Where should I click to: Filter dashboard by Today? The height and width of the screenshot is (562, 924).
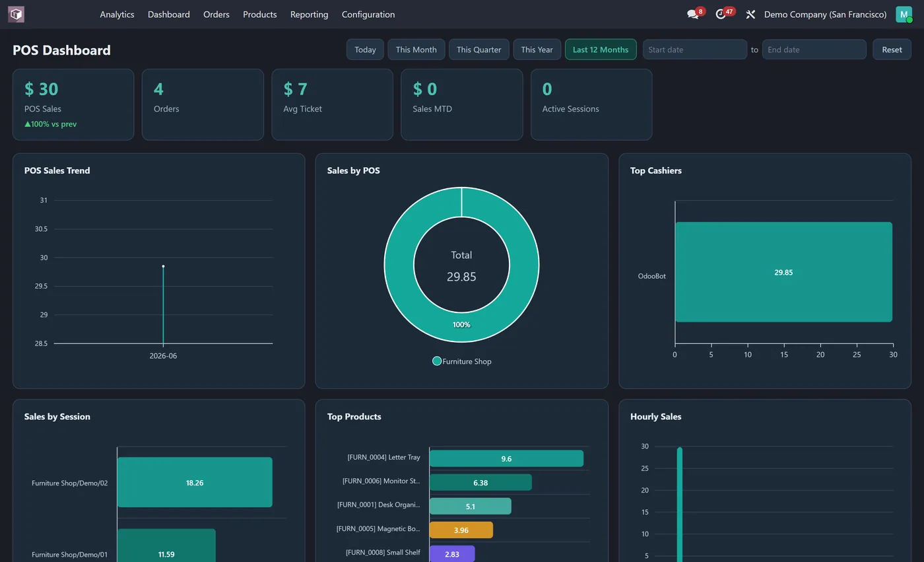[365, 50]
